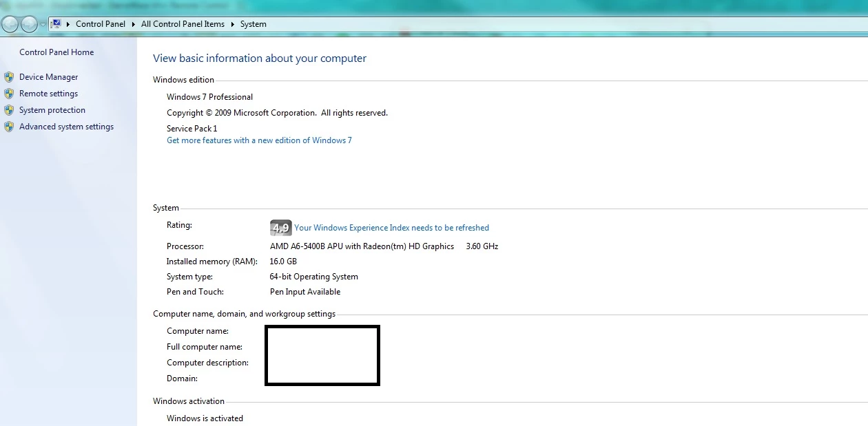
Task: Click the Back navigation arrow button
Action: click(x=10, y=24)
